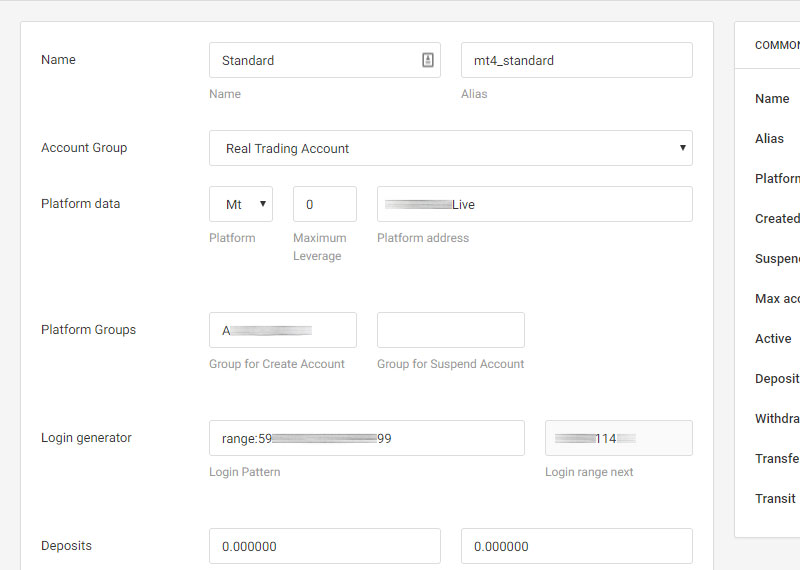The width and height of the screenshot is (800, 570).
Task: Click the empty Group for Suspend Account field
Action: point(450,330)
